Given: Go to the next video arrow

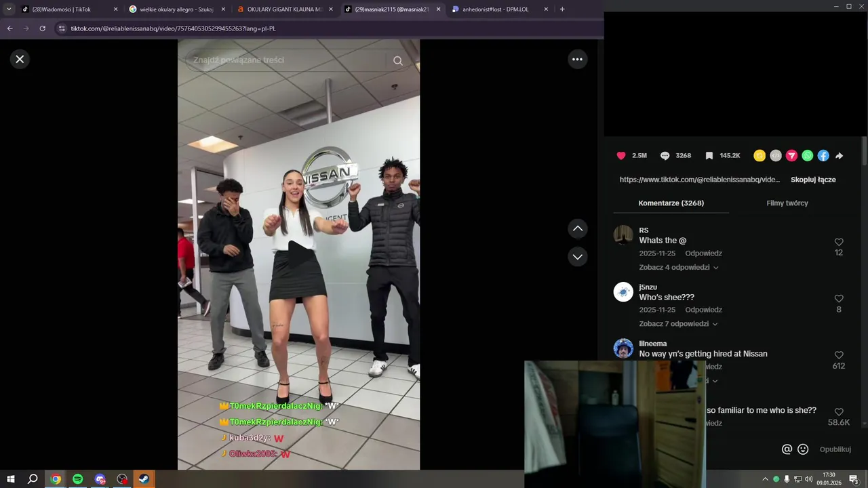Looking at the screenshot, I should (x=577, y=257).
